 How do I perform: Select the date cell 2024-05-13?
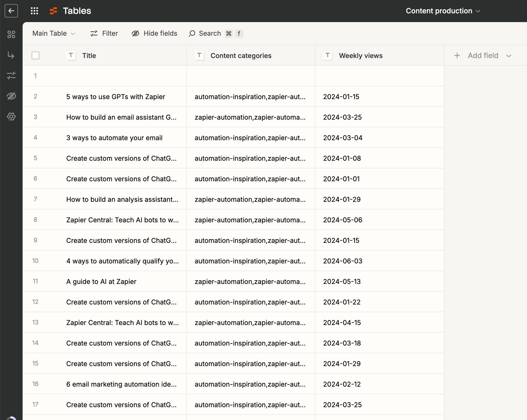(x=380, y=281)
